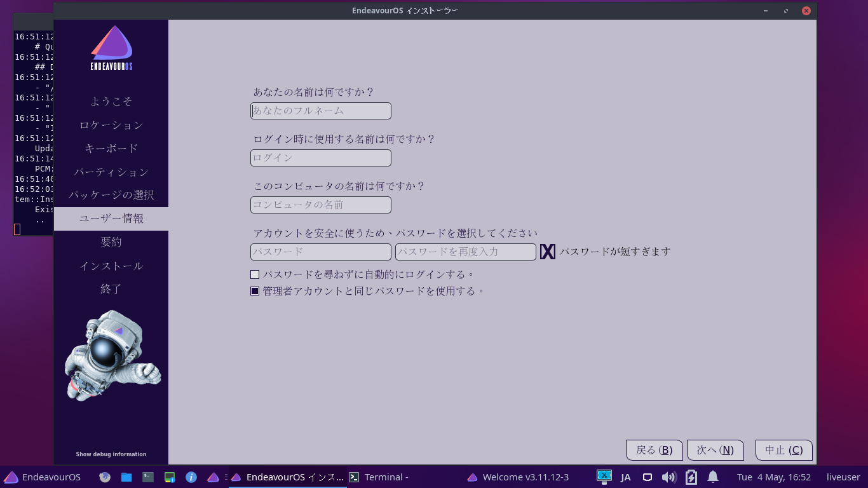Click the full name input field
Viewport: 868px width, 488px height.
click(x=321, y=111)
